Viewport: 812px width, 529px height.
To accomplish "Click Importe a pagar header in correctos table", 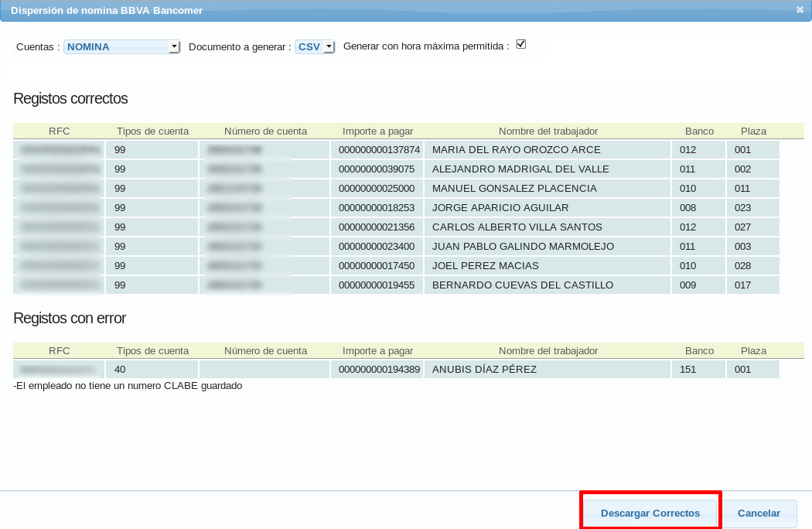I will (377, 131).
